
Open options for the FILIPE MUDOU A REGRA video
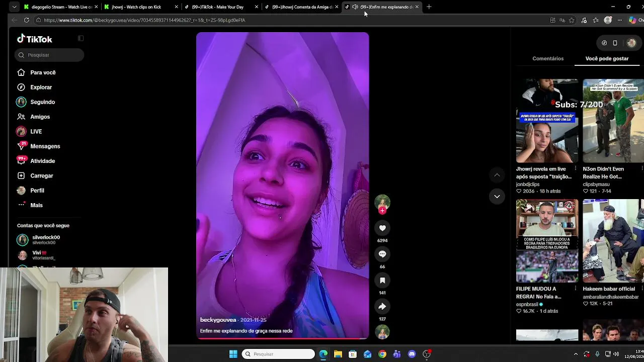pyautogui.click(x=576, y=289)
